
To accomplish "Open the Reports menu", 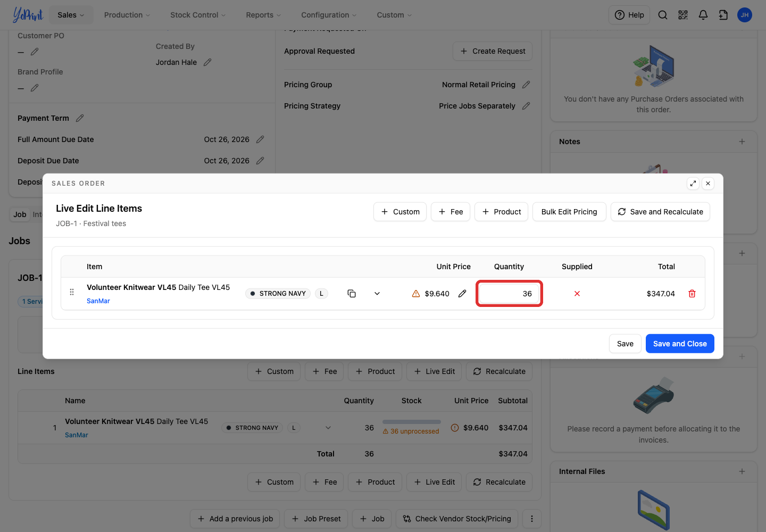I will [x=263, y=15].
